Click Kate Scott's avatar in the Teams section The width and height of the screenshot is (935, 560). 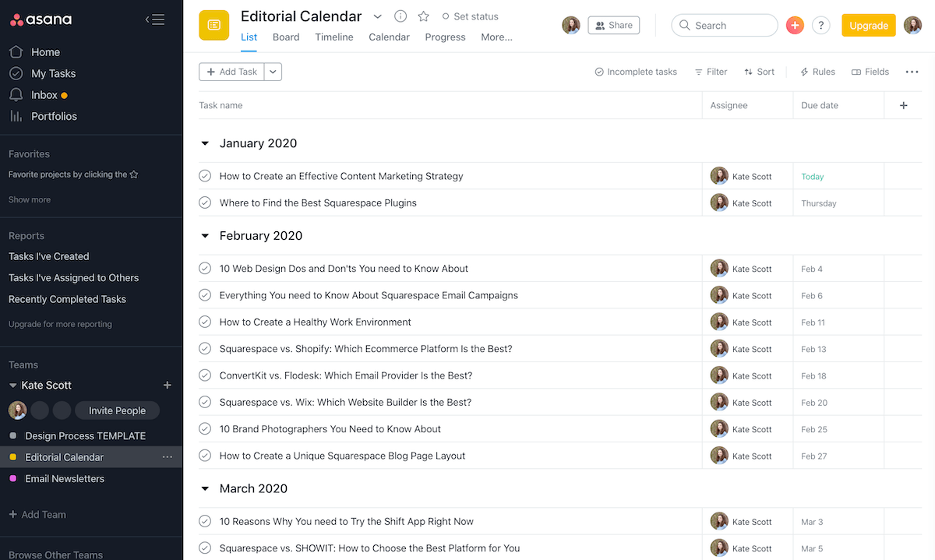coord(17,410)
